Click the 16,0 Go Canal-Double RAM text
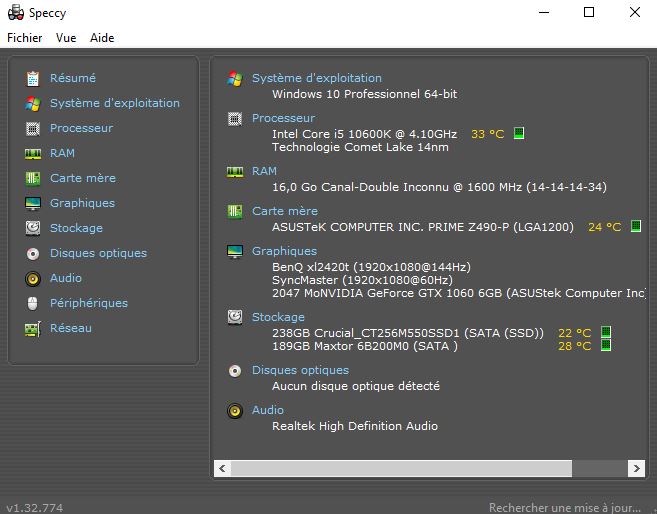The image size is (657, 514). click(x=440, y=187)
